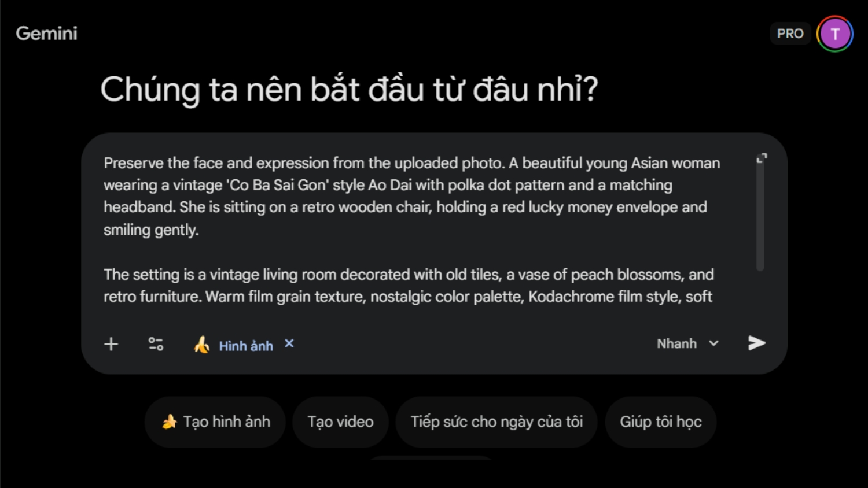The height and width of the screenshot is (488, 868).
Task: Click the chevron beside Nhanh
Action: click(712, 343)
